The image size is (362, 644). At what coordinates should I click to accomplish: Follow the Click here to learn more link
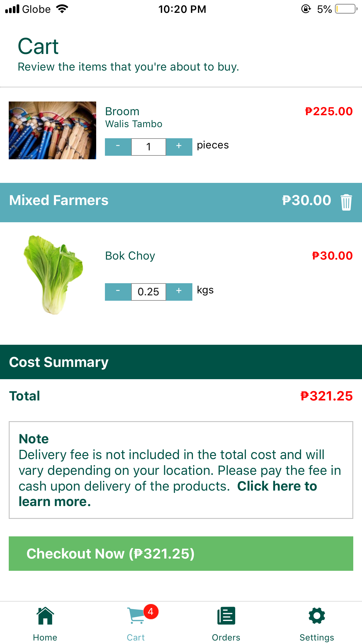(277, 486)
